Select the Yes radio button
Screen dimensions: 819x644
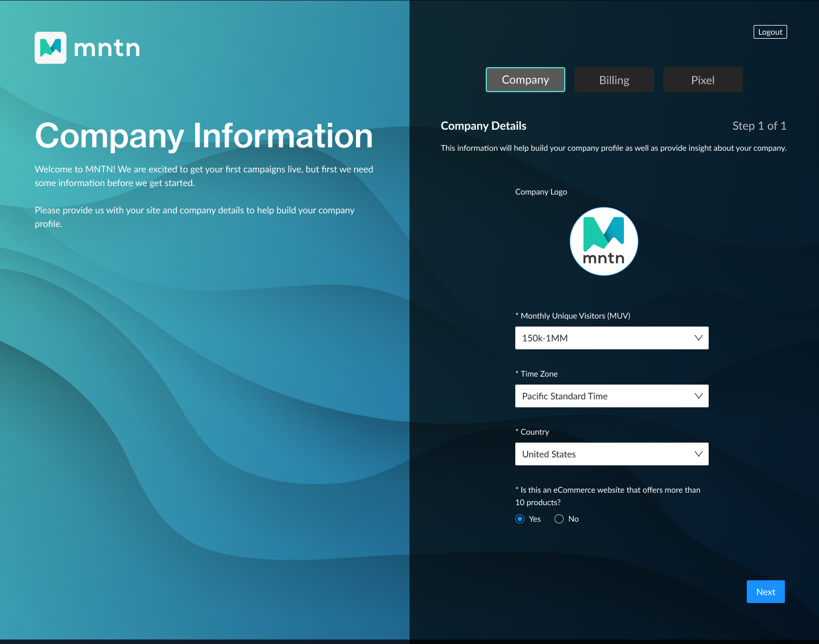click(x=520, y=519)
